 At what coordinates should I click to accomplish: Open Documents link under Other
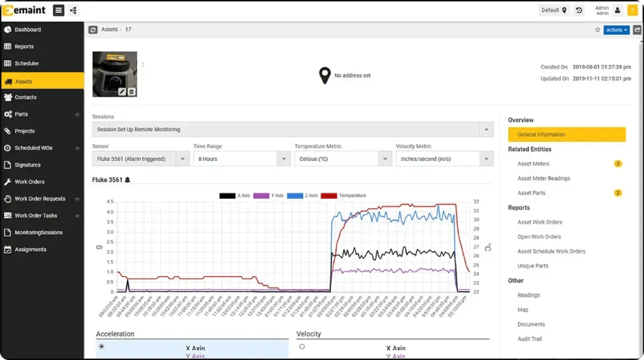click(x=531, y=324)
